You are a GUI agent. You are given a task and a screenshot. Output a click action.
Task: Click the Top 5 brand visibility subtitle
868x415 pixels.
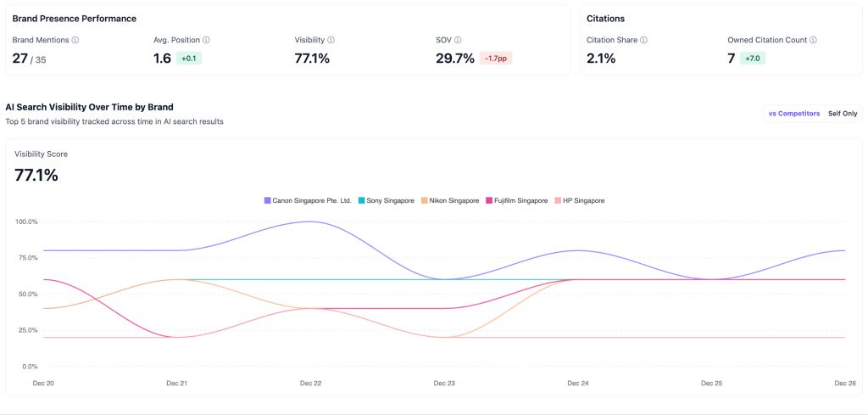coord(114,121)
